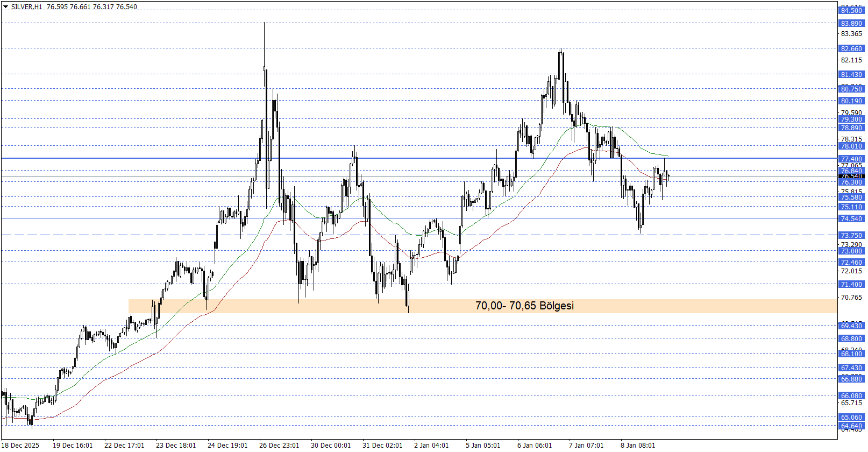
Task: Select the 82.660 resistance price tag
Action: 851,48
